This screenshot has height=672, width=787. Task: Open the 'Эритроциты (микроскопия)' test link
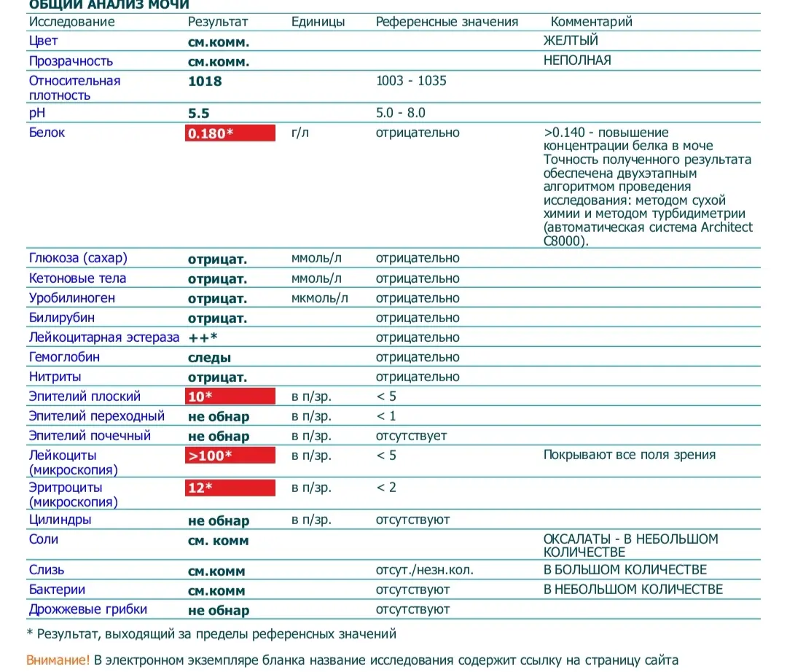pyautogui.click(x=74, y=494)
